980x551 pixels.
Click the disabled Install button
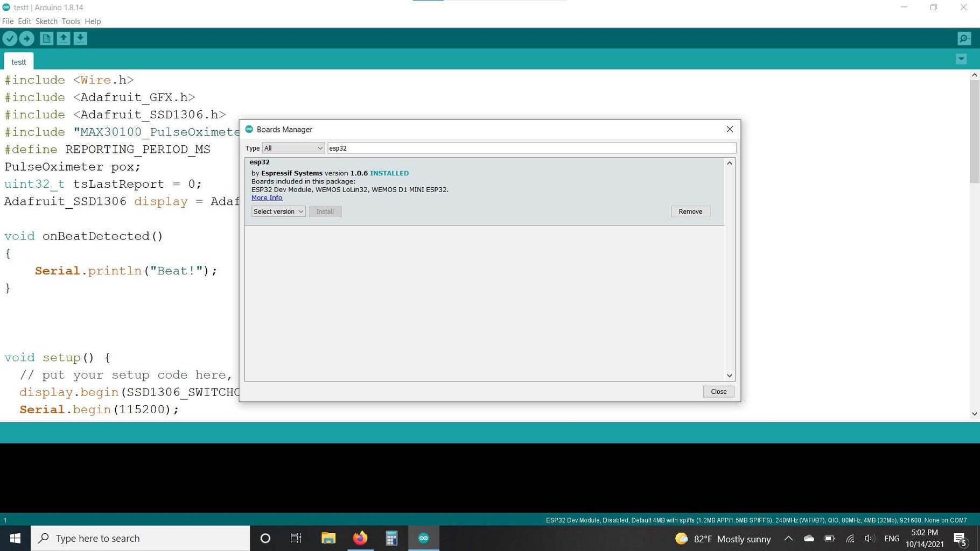(325, 211)
